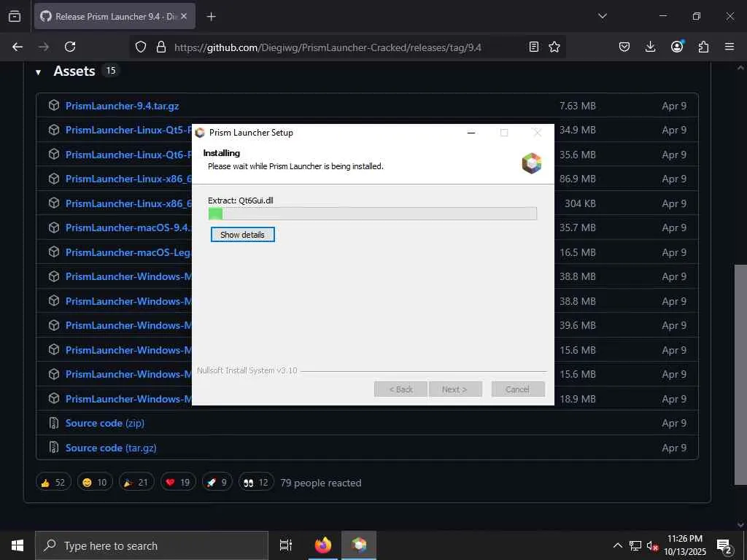The height and width of the screenshot is (560, 747).
Task: Open the Firefox hamburger menu
Action: point(729,47)
